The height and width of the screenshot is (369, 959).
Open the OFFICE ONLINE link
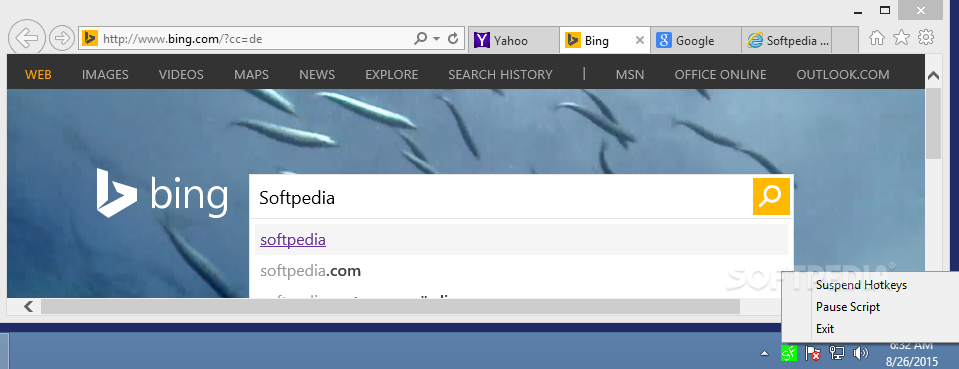click(720, 75)
